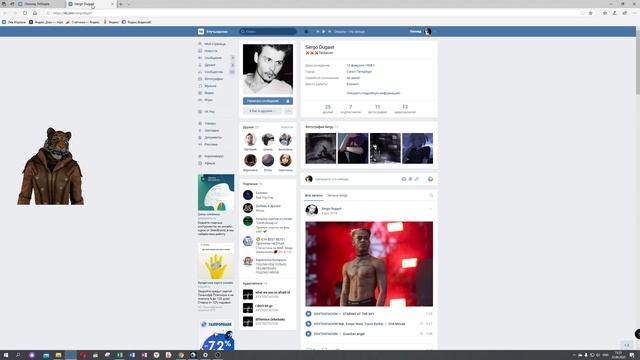Expand the У вас в друзьях dropdown
Viewport: 640px width, 360px height.
coord(262,111)
